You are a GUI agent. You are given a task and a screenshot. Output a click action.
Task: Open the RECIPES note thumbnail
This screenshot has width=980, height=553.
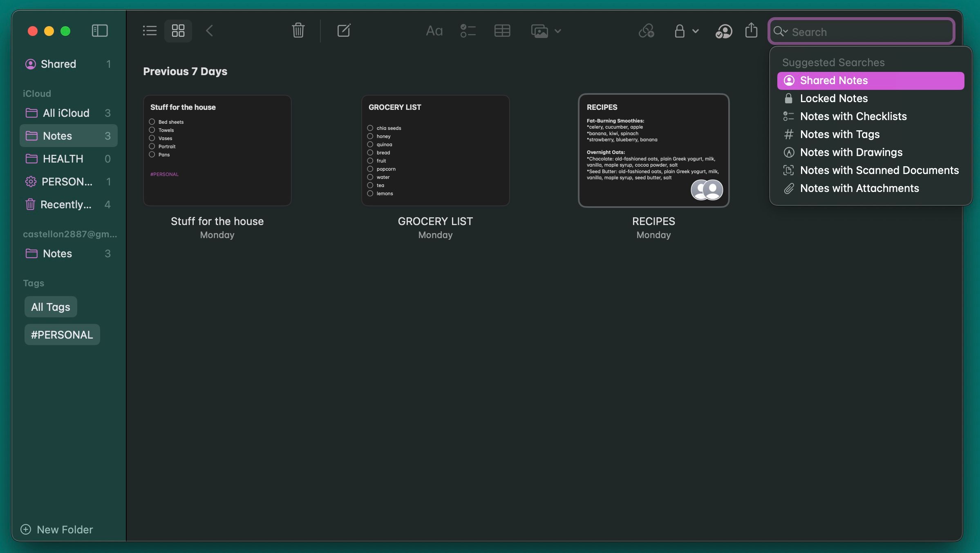pos(653,150)
